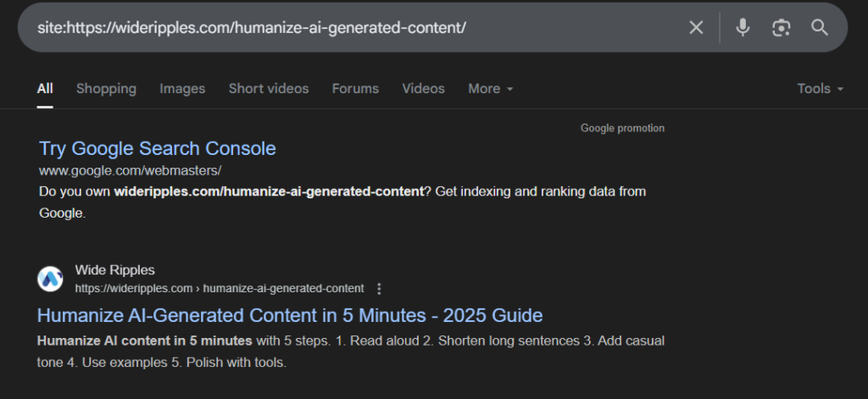Start voice search with the microphone icon

coord(743,27)
